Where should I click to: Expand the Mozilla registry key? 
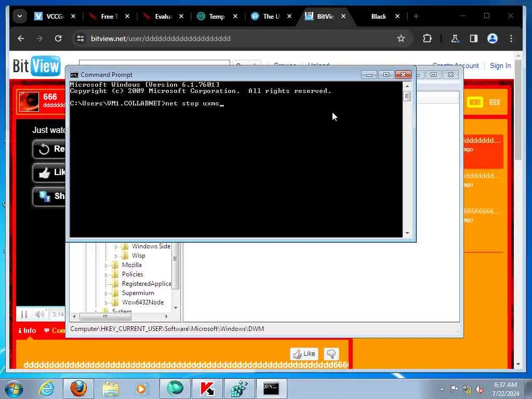106,265
